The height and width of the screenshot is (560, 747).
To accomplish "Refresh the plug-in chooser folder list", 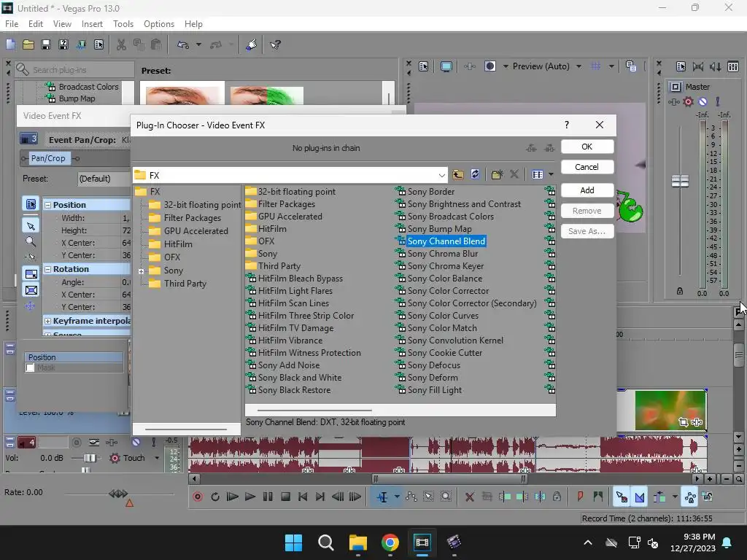I will click(x=475, y=174).
